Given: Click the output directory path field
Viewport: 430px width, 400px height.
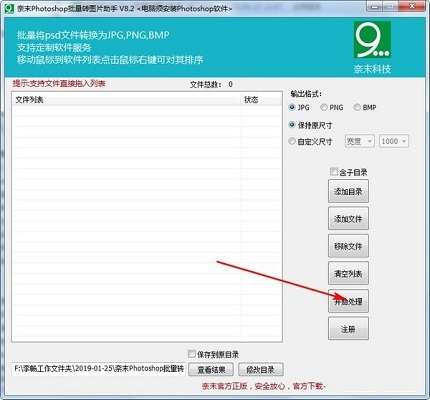Looking at the screenshot, I should pos(99,369).
